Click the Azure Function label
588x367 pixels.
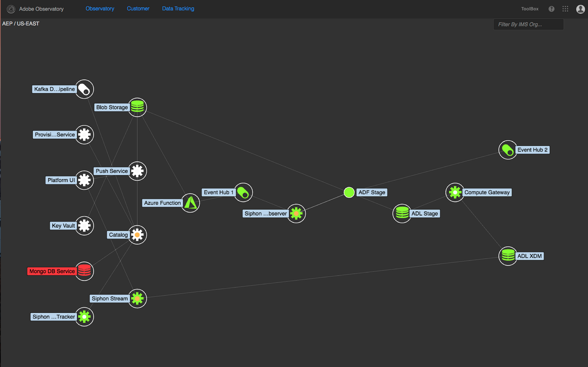(162, 203)
